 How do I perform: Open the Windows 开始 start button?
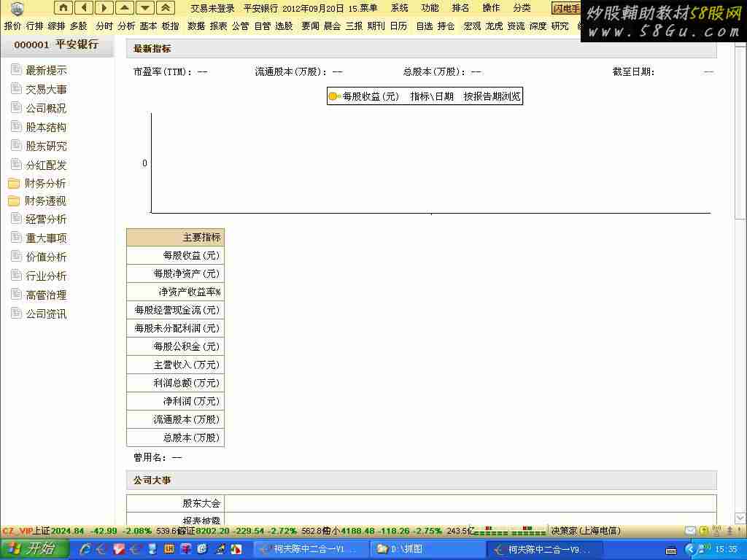tap(34, 549)
